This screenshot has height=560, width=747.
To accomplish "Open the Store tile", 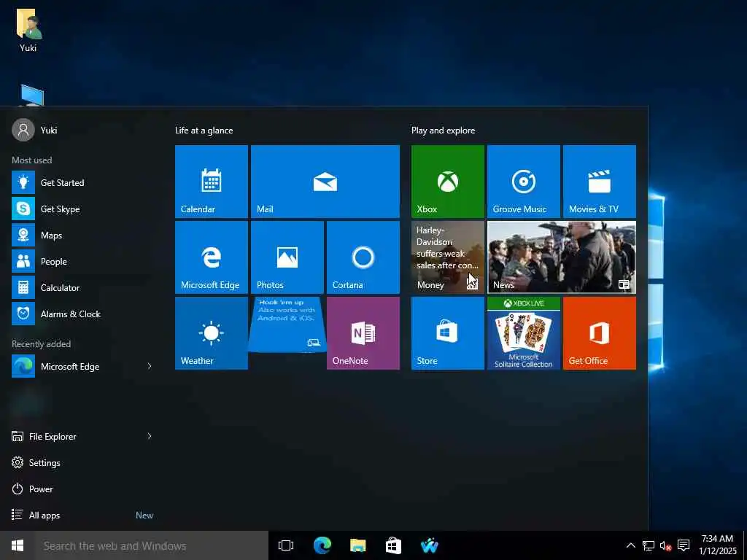I will point(448,332).
